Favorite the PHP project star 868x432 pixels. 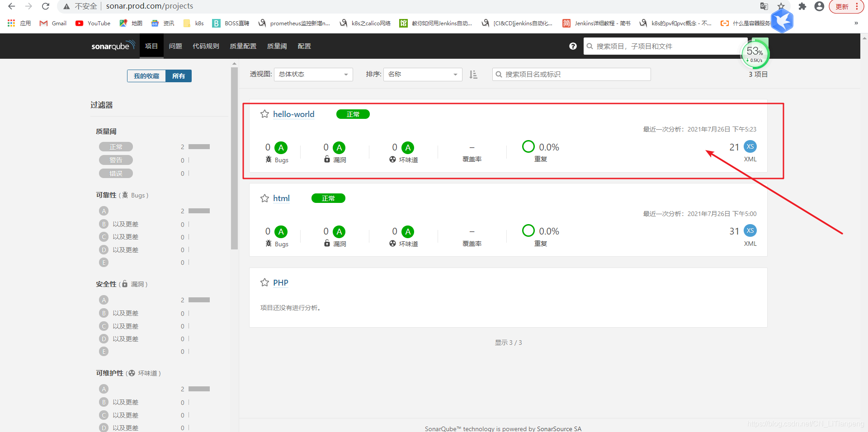[x=264, y=282]
